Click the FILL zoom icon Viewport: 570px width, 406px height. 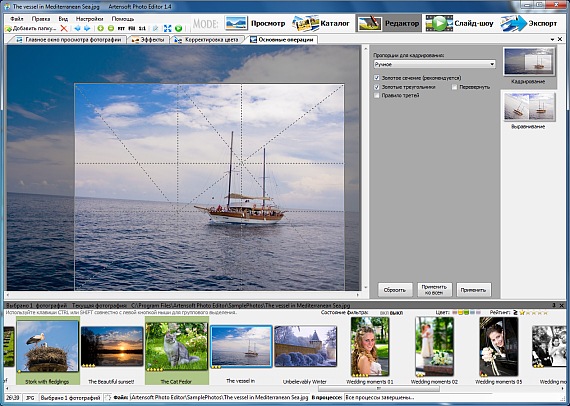(x=132, y=28)
